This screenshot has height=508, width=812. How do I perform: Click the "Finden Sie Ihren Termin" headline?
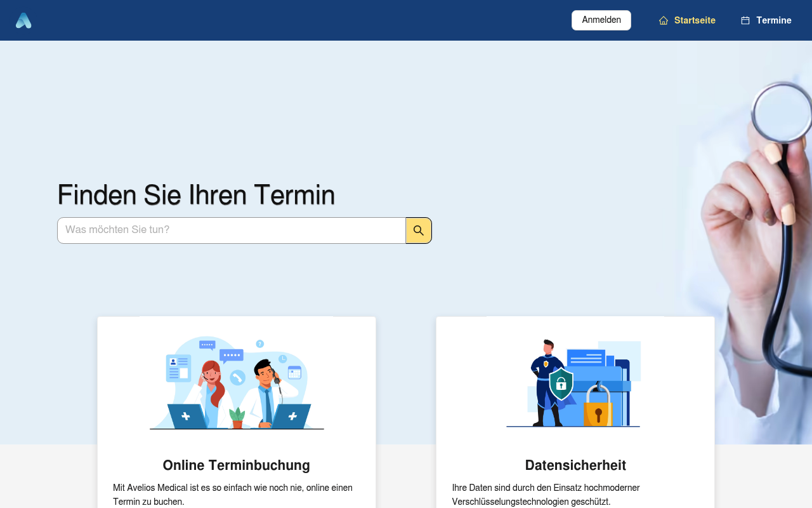pos(196,194)
